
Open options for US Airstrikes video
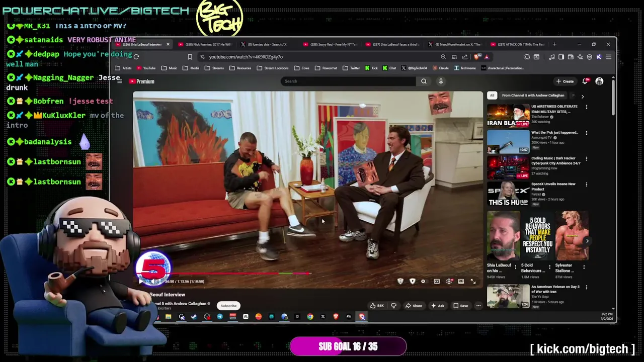click(x=586, y=107)
